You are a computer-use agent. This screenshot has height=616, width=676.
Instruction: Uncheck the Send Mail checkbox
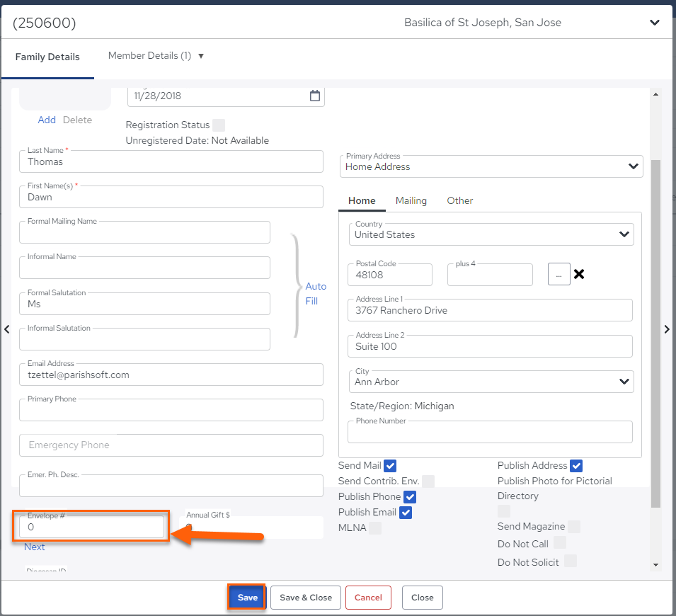click(x=390, y=466)
